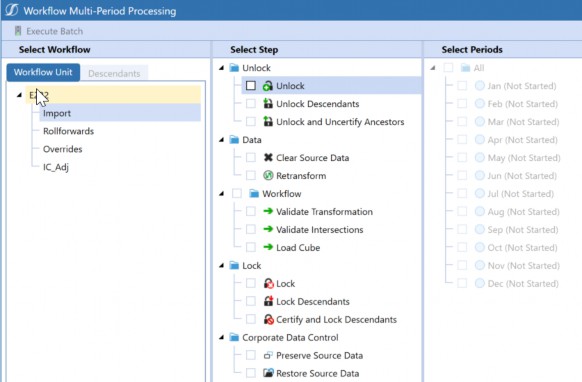Switch to the Workflow Unit tab

(43, 72)
